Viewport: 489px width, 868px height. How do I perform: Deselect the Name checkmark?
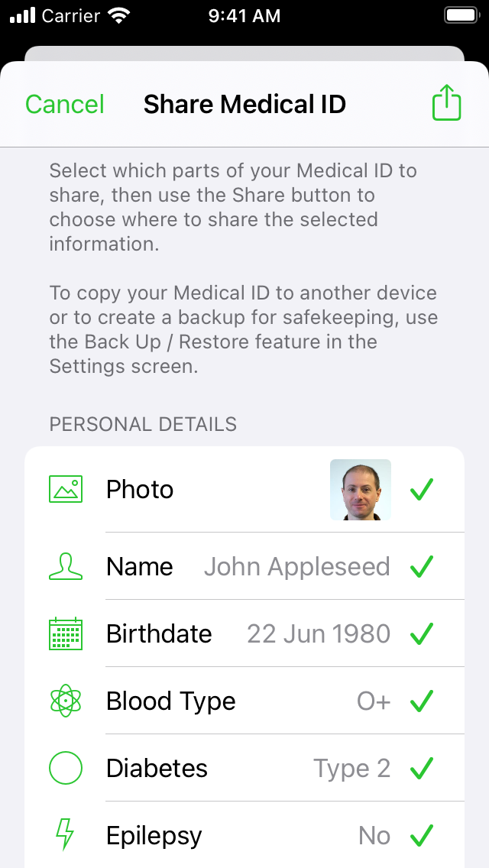[422, 566]
